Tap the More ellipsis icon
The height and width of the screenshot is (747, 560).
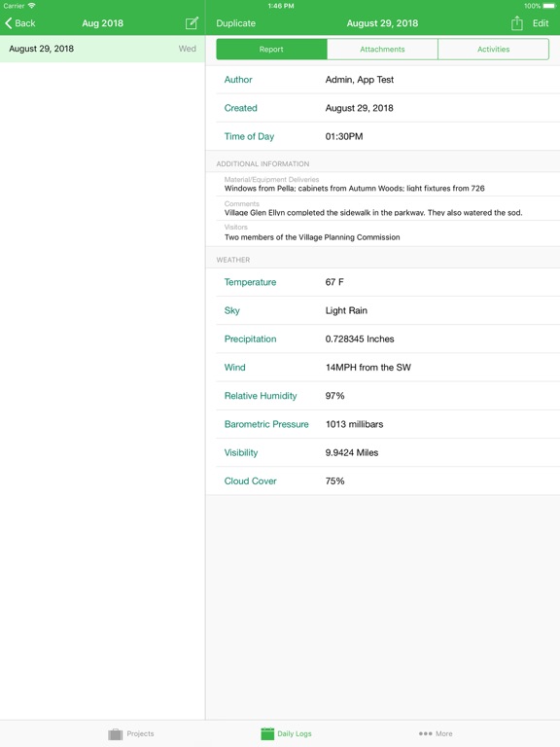tap(425, 733)
